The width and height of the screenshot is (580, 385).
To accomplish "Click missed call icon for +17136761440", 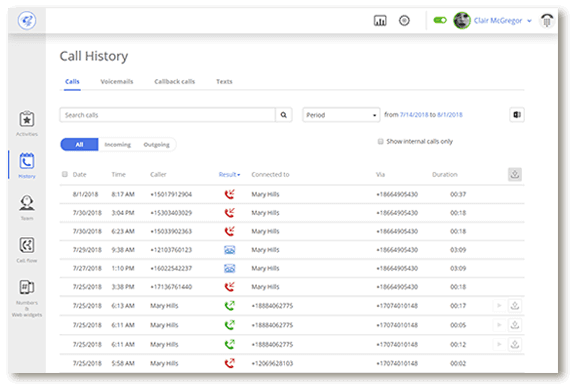I will (230, 287).
